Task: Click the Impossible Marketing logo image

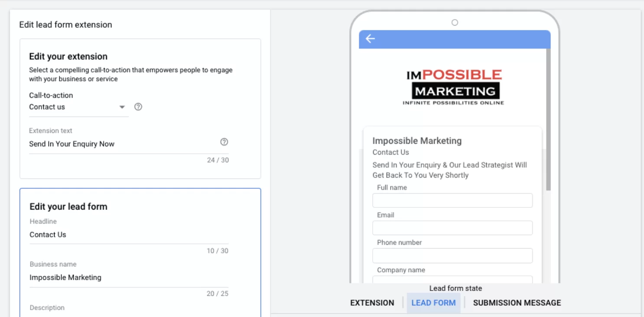Action: (454, 87)
